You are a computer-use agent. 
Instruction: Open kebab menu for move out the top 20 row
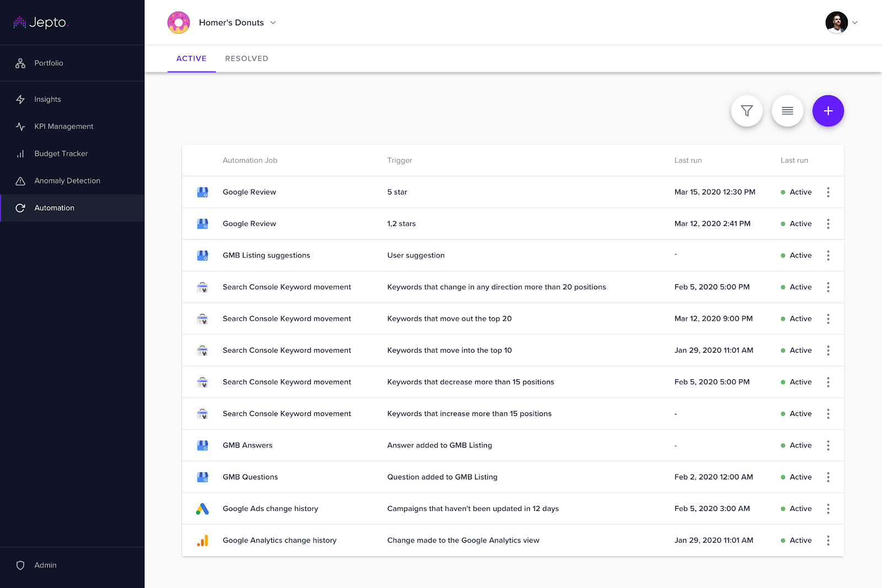[828, 319]
